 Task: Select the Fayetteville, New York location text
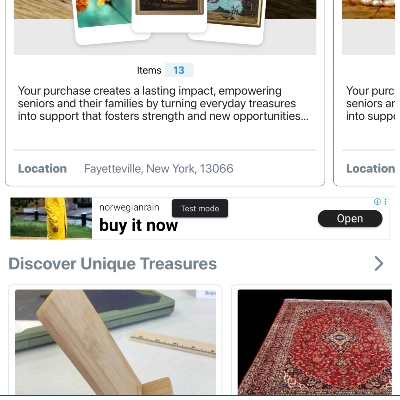coord(159,169)
